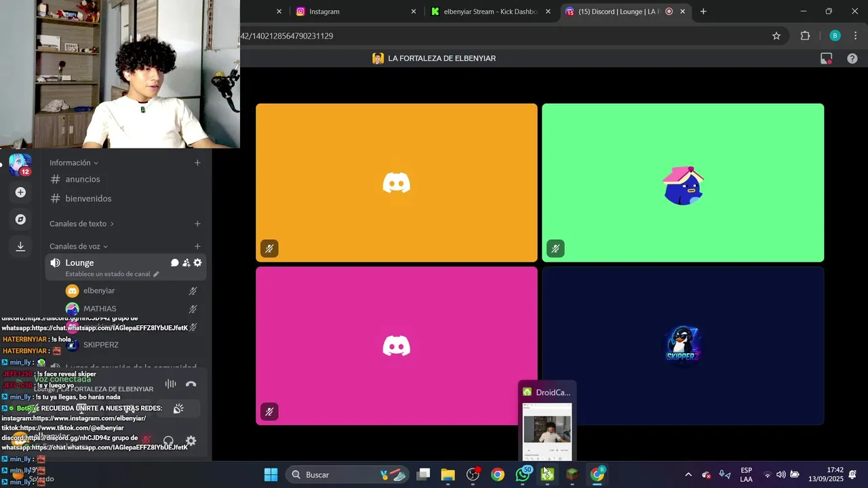
Task: Click the Buscar taskbar search box
Action: (x=348, y=474)
